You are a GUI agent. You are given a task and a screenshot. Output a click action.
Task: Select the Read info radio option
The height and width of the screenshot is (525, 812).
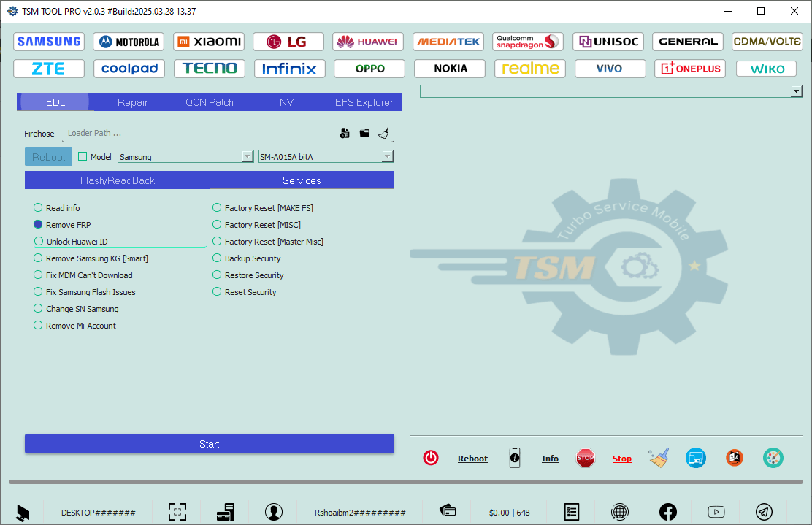pyautogui.click(x=38, y=208)
